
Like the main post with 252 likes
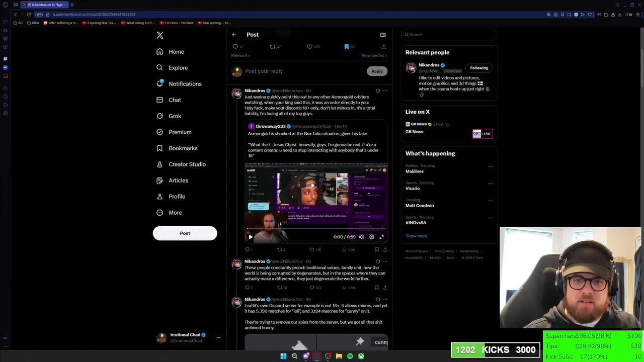[x=309, y=47]
